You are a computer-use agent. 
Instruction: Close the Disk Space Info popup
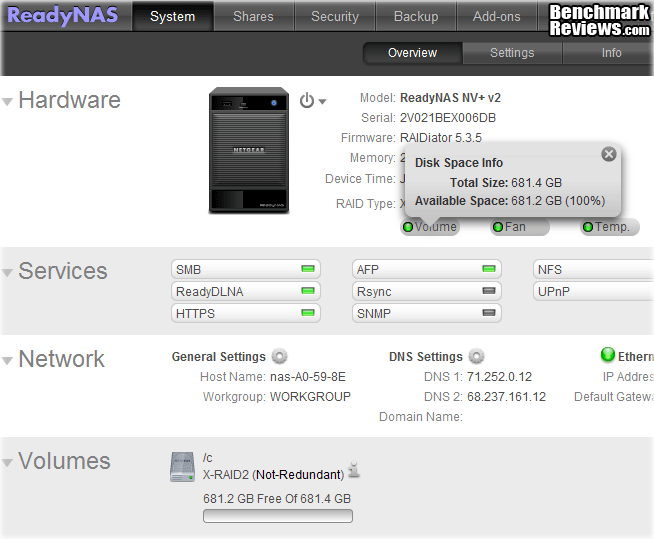(609, 154)
